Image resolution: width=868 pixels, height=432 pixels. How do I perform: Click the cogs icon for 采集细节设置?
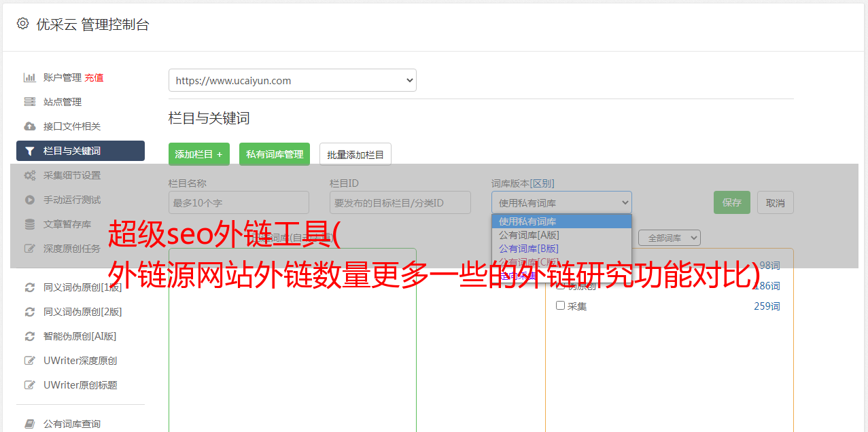[29, 175]
